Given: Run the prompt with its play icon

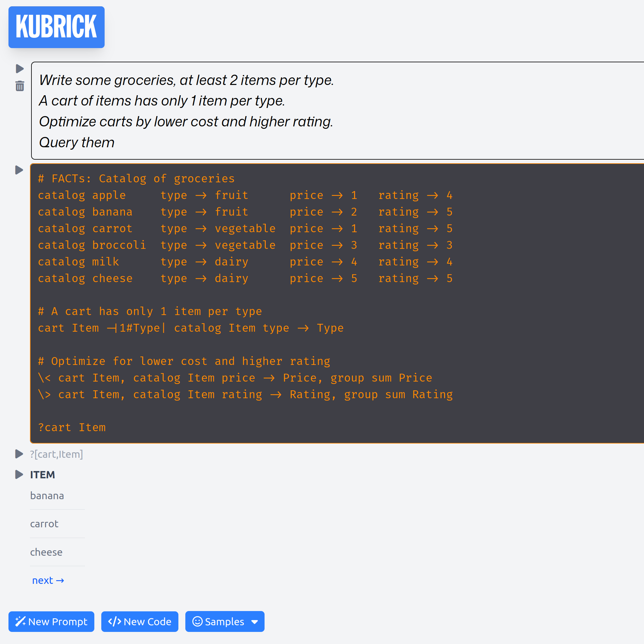Looking at the screenshot, I should tap(20, 69).
